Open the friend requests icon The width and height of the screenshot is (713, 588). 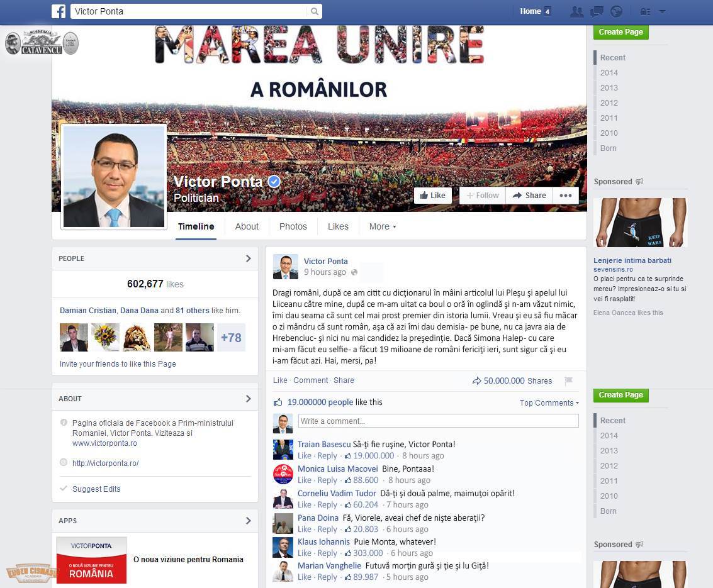[x=576, y=11]
